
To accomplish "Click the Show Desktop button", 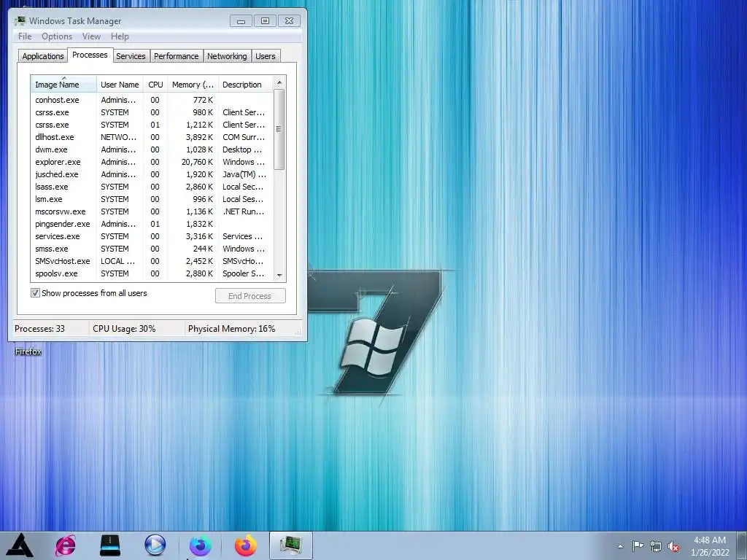I will tap(742, 545).
